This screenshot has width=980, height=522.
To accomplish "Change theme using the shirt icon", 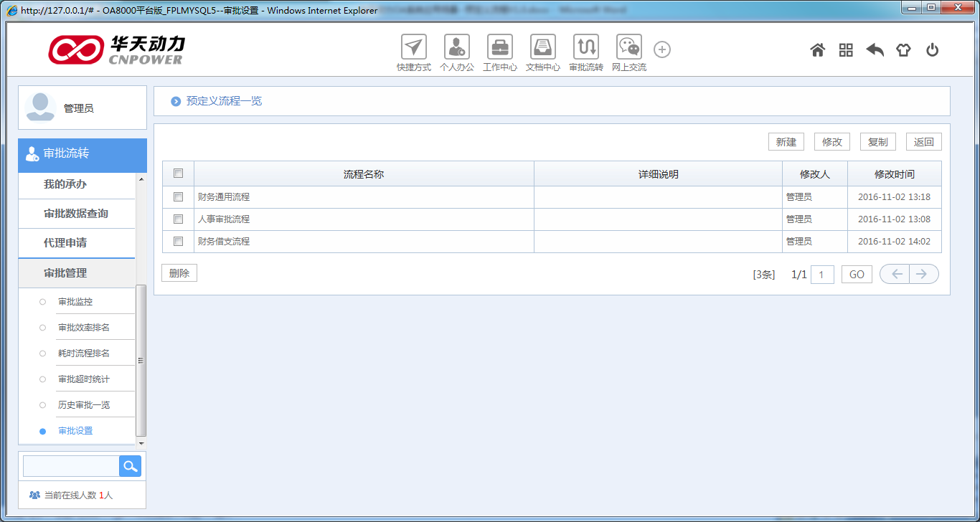I will click(x=903, y=50).
